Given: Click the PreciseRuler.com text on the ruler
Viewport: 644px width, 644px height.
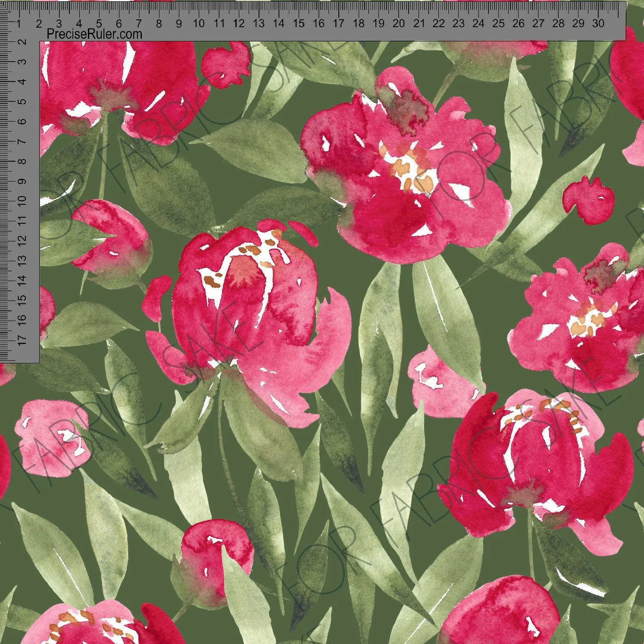Looking at the screenshot, I should (x=94, y=34).
